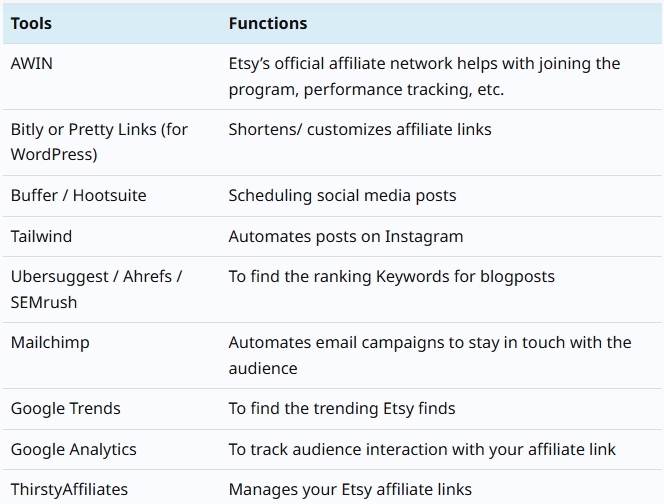Click Automates posts on Instagram text
Screen dimensions: 664x504
click(346, 236)
